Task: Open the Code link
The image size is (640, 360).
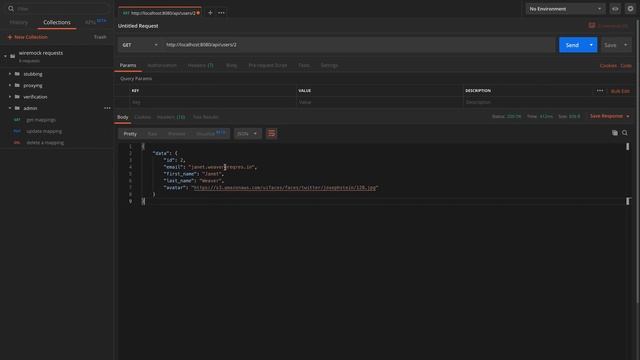Action: 626,66
